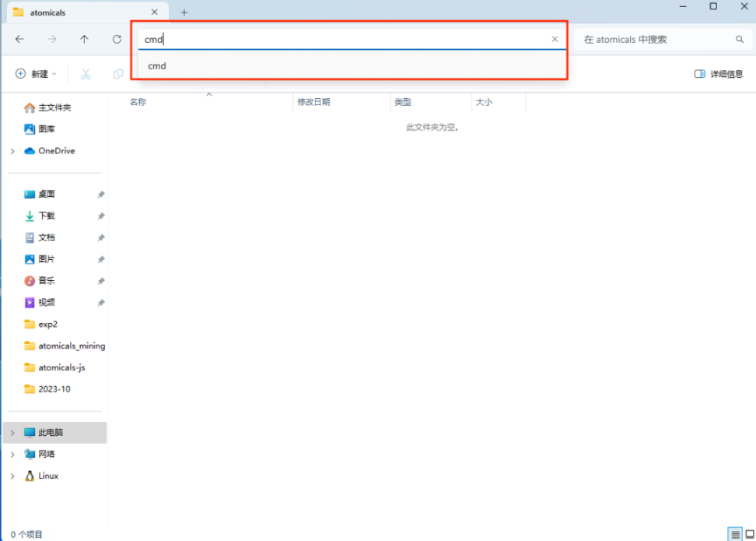Open a new Explorer tab with the plus

coord(184,12)
